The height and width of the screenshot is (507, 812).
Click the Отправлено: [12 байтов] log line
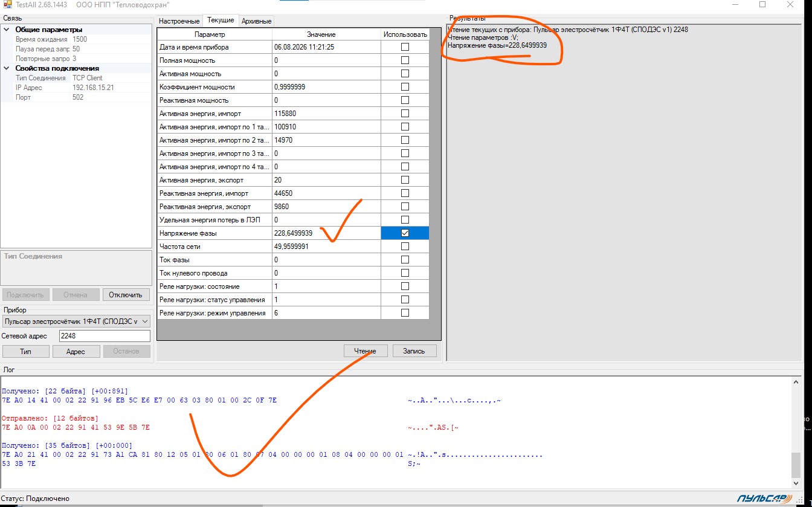coord(50,418)
